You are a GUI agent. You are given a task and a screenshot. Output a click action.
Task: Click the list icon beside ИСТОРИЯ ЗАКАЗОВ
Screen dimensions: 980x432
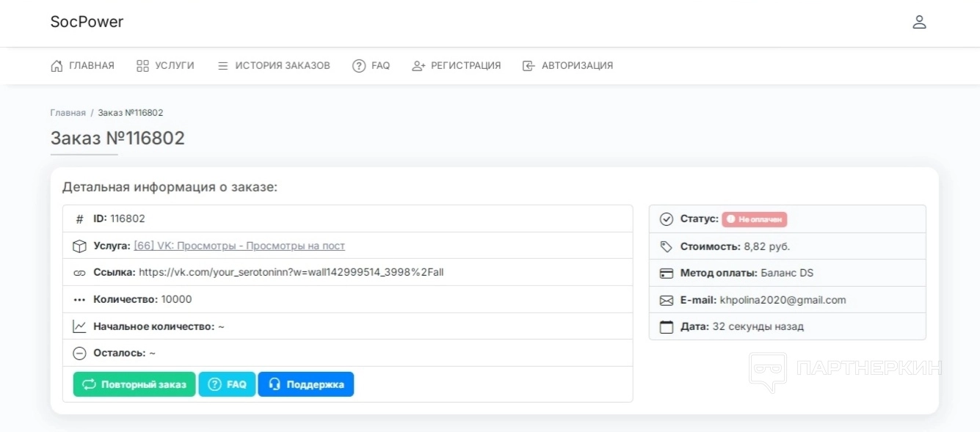pyautogui.click(x=223, y=66)
